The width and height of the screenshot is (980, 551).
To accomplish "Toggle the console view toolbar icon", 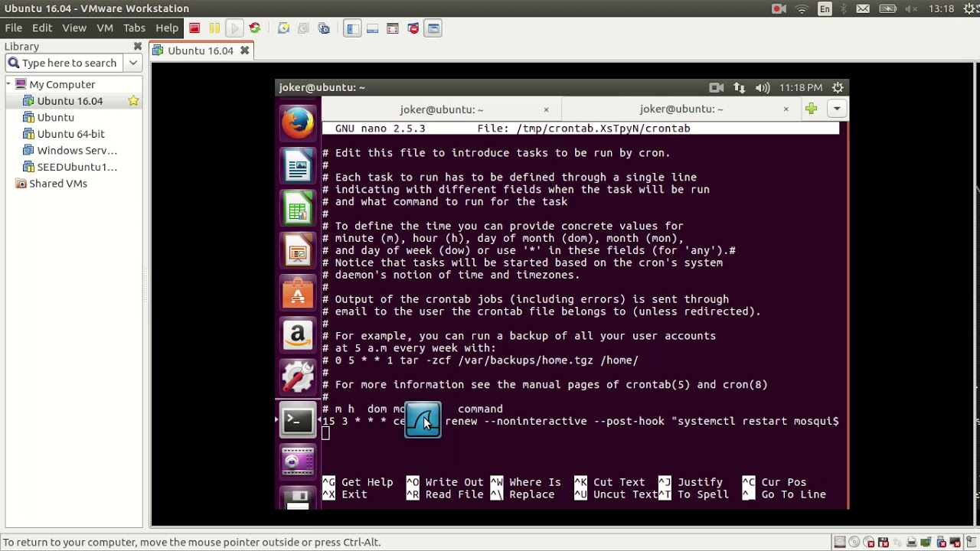I will pyautogui.click(x=433, y=28).
